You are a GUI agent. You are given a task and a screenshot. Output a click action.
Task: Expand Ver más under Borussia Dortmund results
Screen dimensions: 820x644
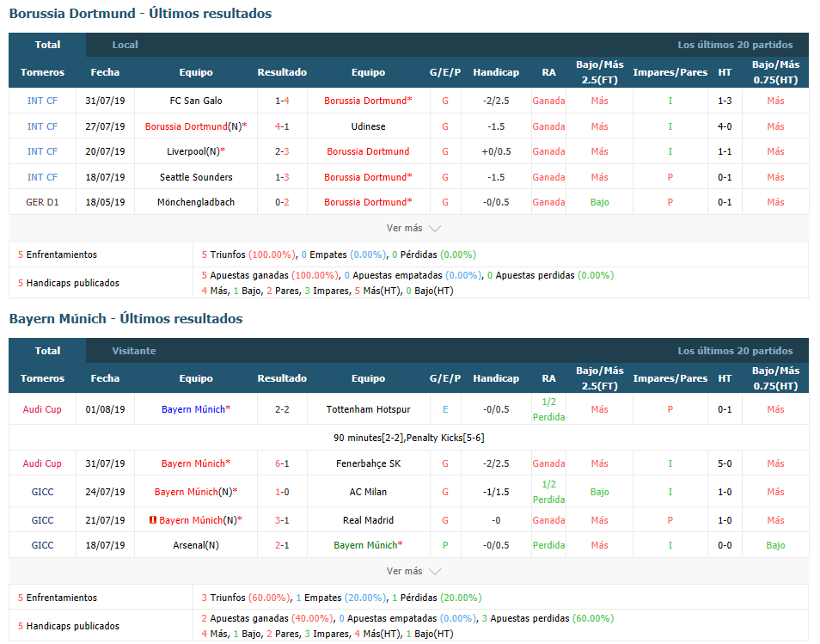413,228
